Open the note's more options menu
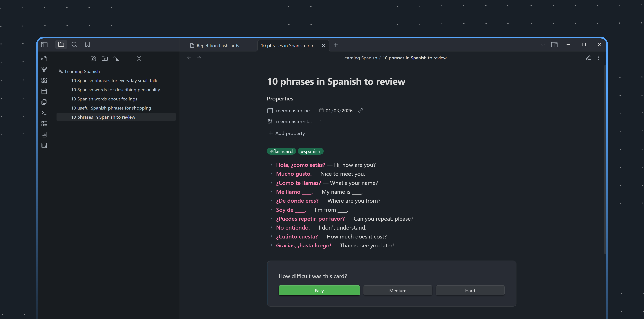644x319 pixels. [x=598, y=58]
